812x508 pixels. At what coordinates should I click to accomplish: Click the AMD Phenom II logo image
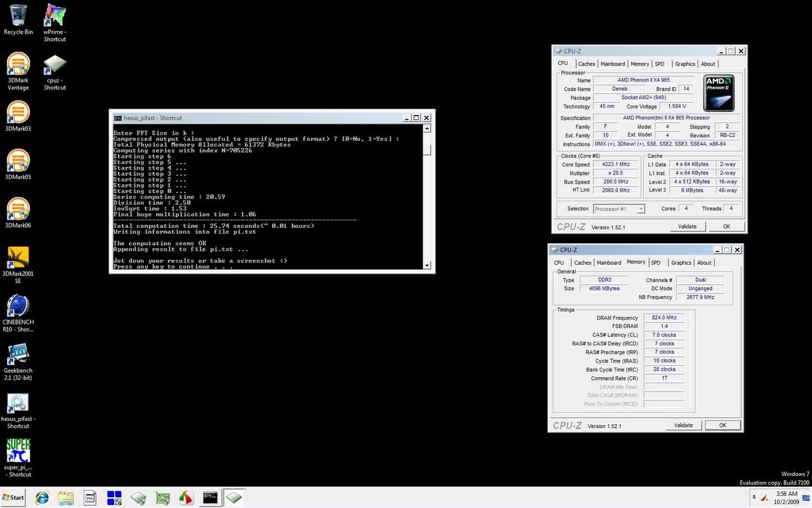point(719,92)
